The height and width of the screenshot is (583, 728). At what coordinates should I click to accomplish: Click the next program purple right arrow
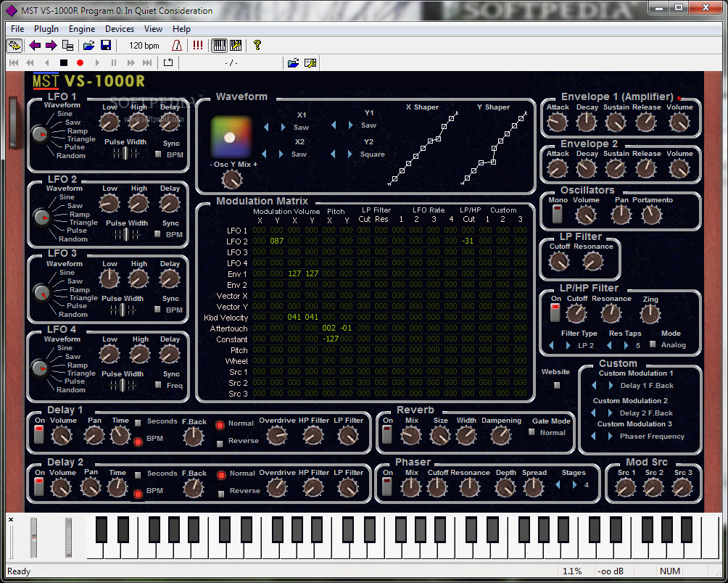pos(51,46)
